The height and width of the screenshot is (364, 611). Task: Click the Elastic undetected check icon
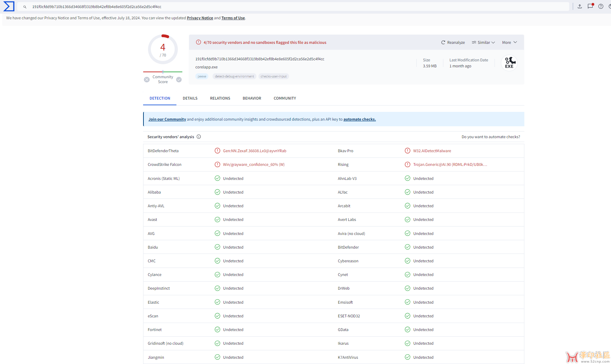pos(217,302)
